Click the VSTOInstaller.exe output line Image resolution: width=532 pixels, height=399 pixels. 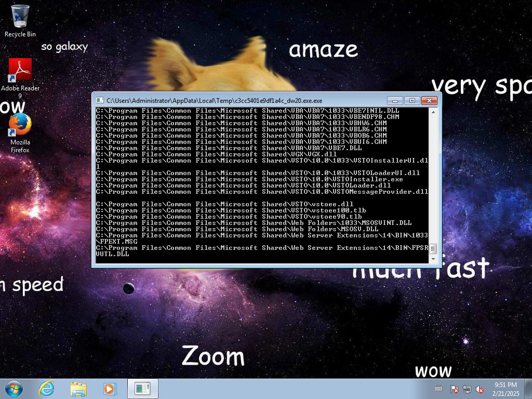249,179
